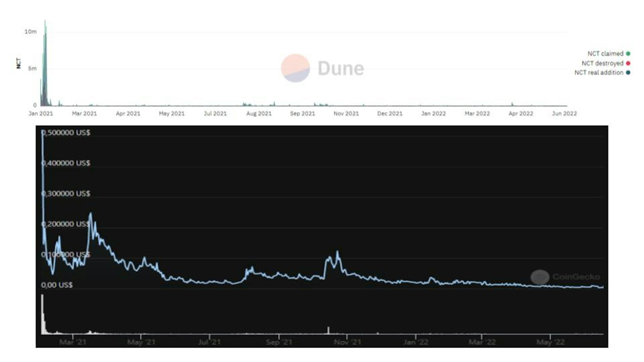Viewport: 644px width, 362px height.
Task: Click the red NCT destroyed legend dot
Action: click(628, 63)
